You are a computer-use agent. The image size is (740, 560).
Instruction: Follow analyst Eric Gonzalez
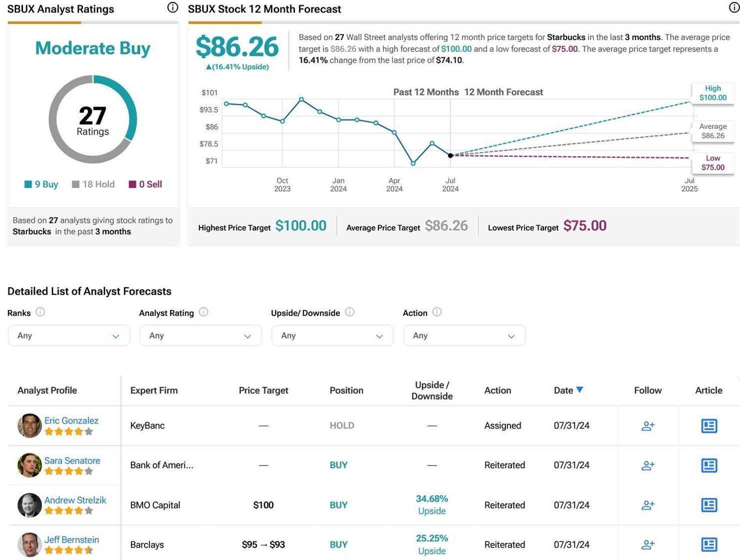(x=648, y=426)
